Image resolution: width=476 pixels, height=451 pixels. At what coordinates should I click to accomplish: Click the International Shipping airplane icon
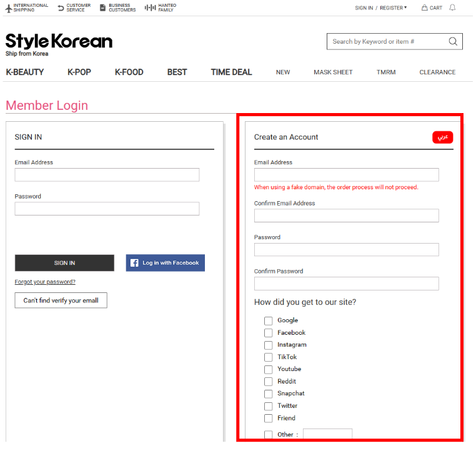click(8, 8)
